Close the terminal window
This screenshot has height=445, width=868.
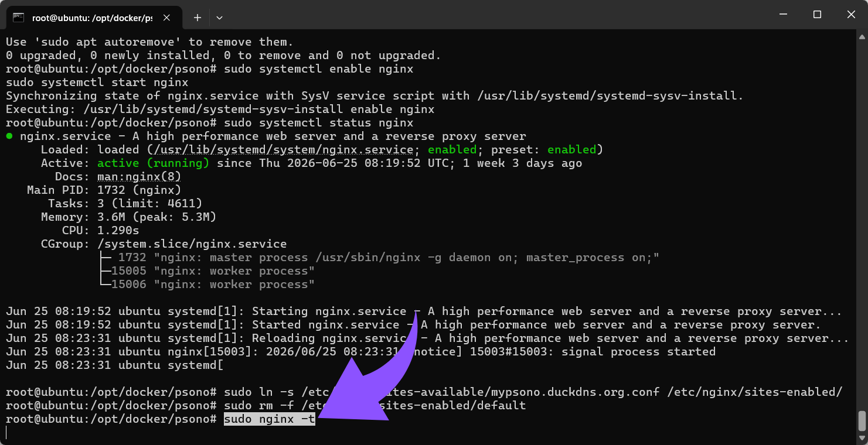point(850,15)
